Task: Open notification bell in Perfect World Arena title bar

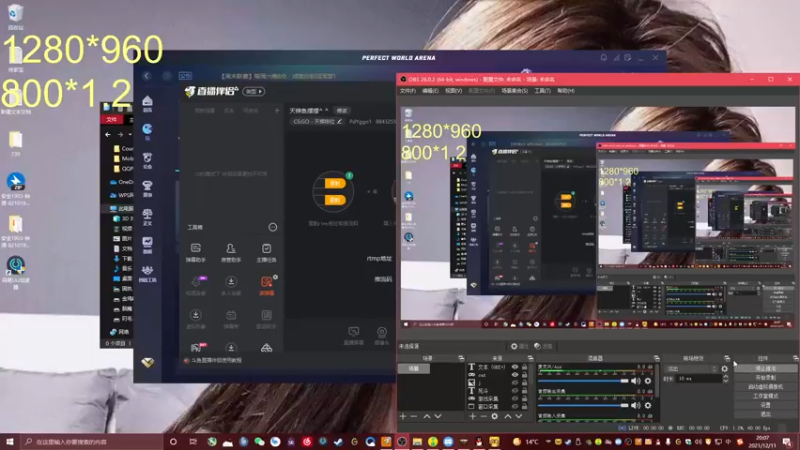Action: [x=604, y=58]
